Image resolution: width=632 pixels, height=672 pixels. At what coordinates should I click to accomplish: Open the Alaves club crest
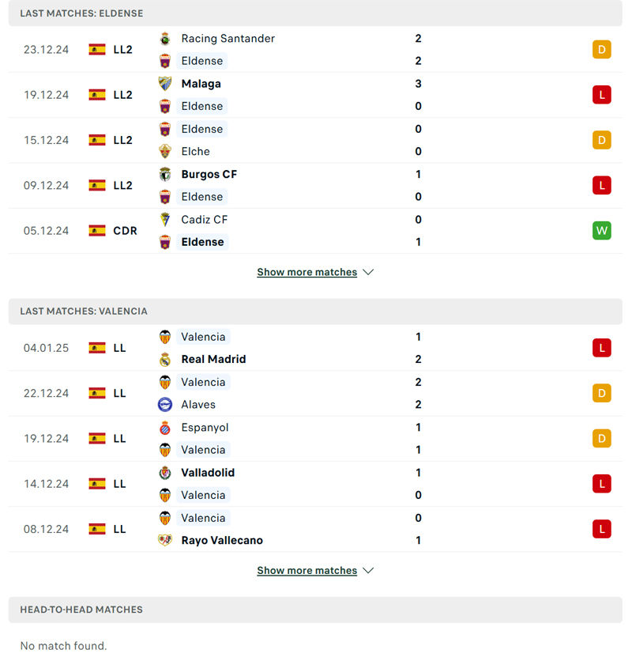click(x=165, y=404)
